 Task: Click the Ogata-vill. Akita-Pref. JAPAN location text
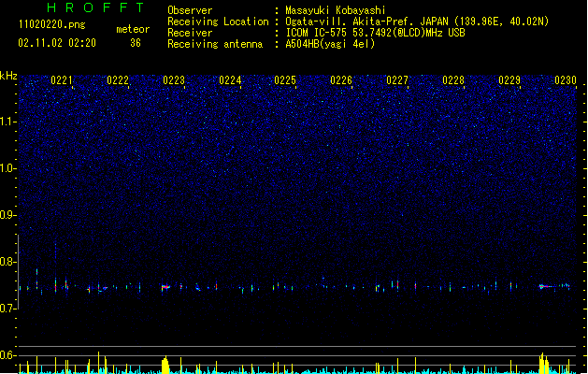[417, 22]
